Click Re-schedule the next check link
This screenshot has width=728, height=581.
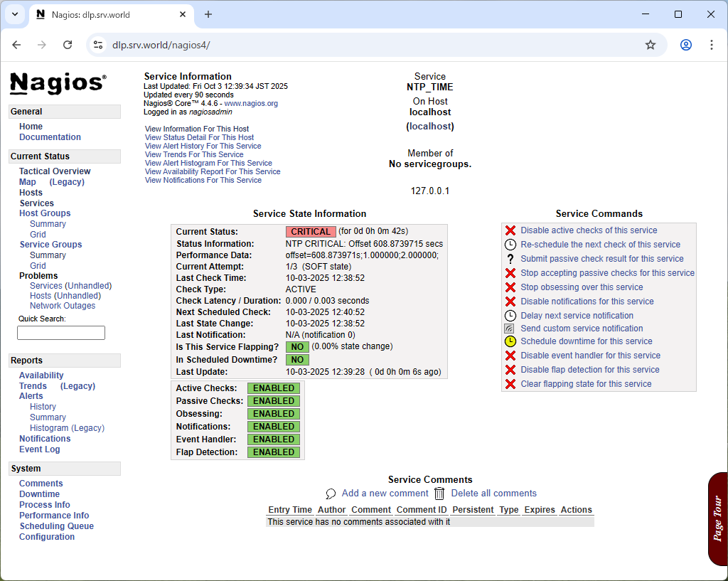[x=600, y=245]
